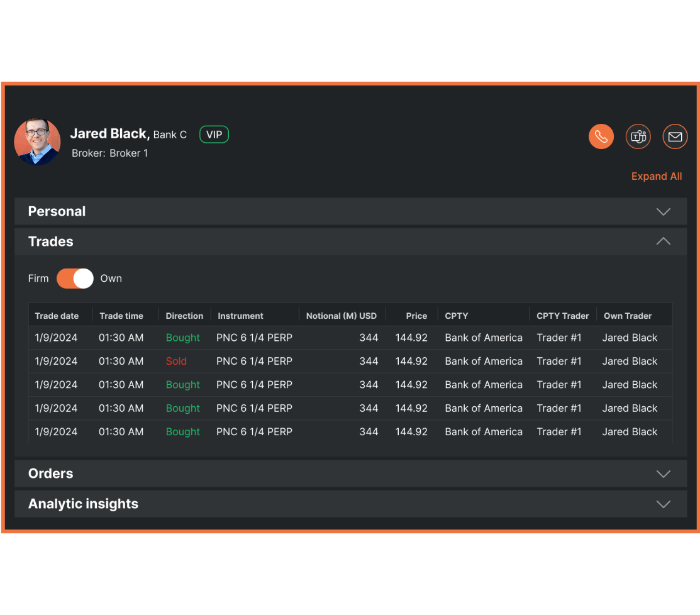This screenshot has width=700, height=615.
Task: Click the VIP badge
Action: coord(214,135)
